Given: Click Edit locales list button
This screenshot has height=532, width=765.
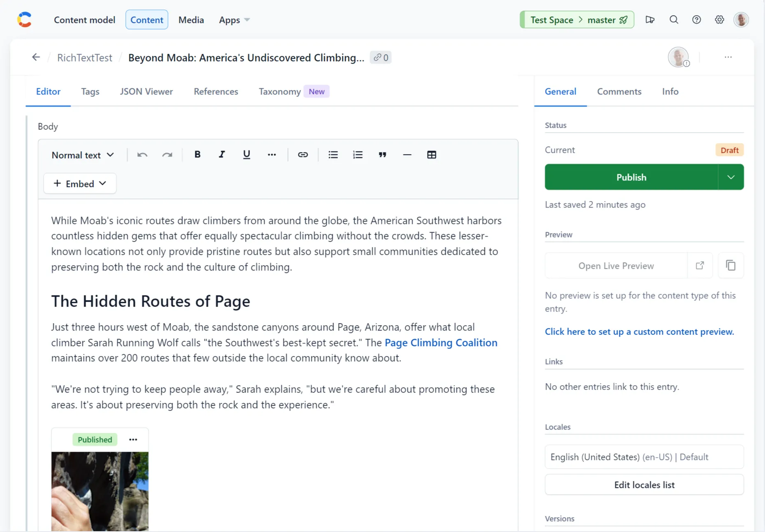Looking at the screenshot, I should 644,485.
